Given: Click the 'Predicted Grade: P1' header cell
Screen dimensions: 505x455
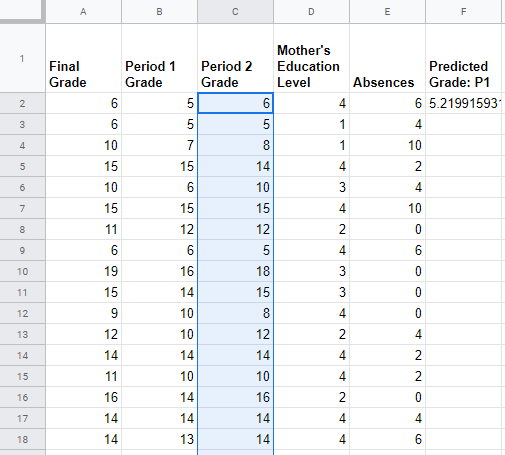Looking at the screenshot, I should coord(463,58).
